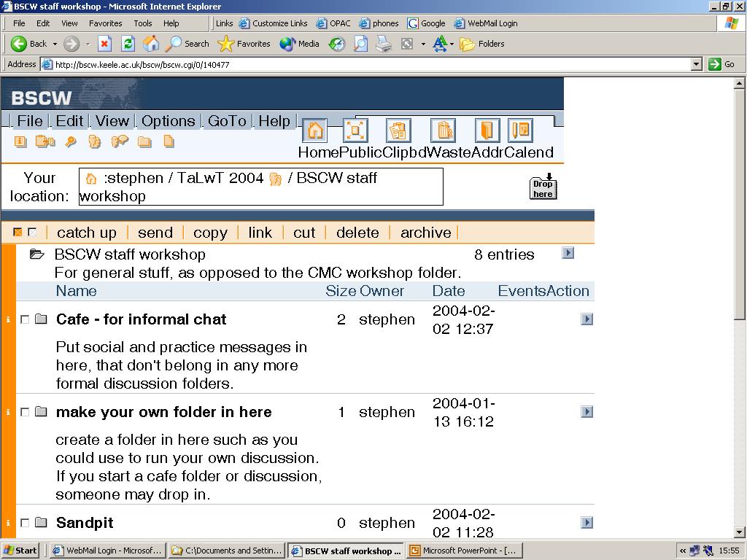Click the info marker beside make your own folder
Viewport: 747px width, 560px height.
tap(8, 412)
